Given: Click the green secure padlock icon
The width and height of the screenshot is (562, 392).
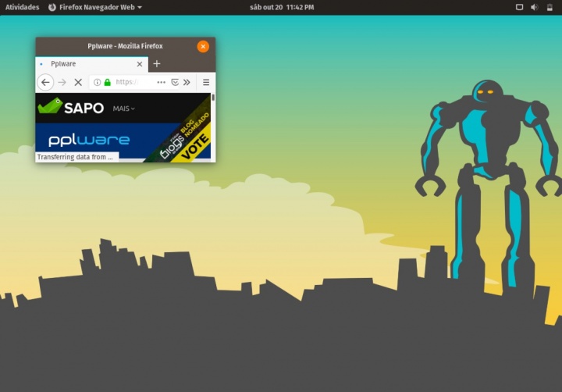Looking at the screenshot, I should [x=107, y=82].
